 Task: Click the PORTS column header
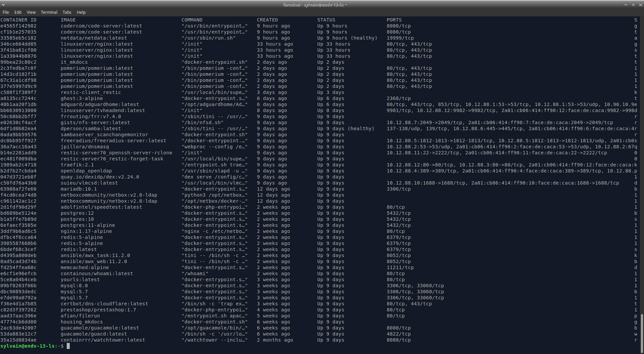click(394, 20)
